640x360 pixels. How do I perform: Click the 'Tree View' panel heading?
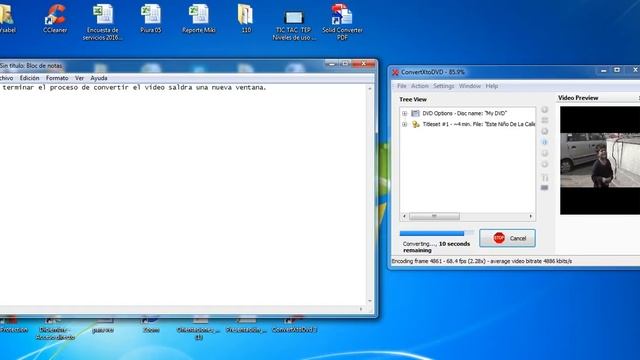click(x=413, y=99)
